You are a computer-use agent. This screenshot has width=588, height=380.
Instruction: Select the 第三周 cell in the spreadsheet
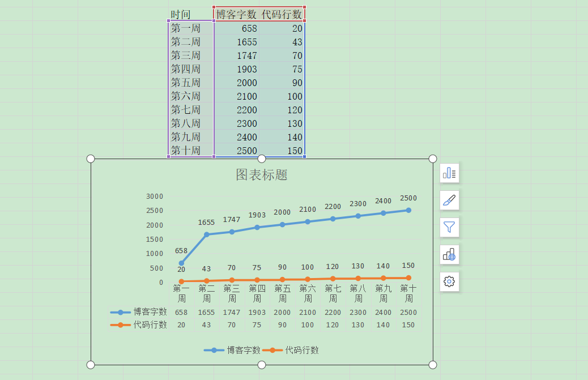191,55
